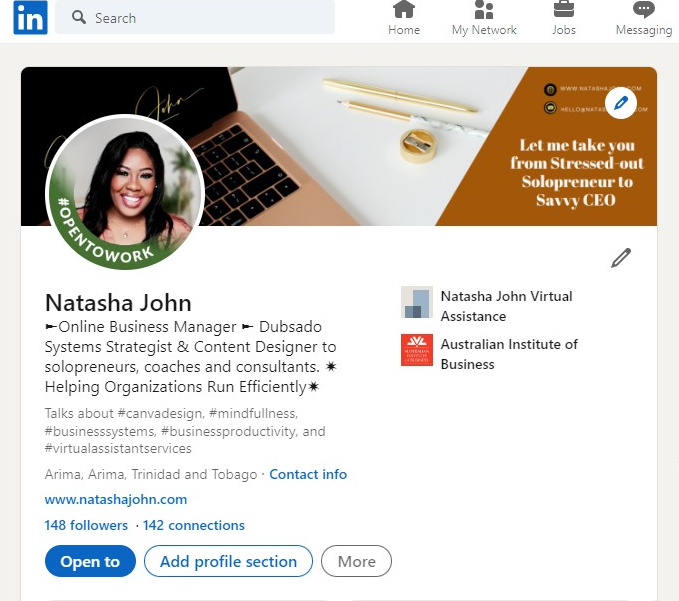The image size is (679, 601).
Task: Open the Messaging nav item
Action: (x=644, y=18)
